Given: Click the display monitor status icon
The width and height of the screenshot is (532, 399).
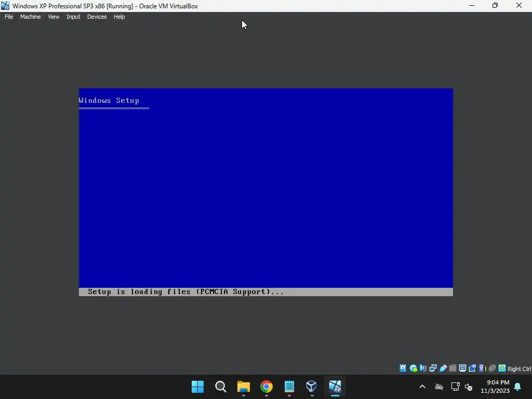Looking at the screenshot, I should pos(462,368).
